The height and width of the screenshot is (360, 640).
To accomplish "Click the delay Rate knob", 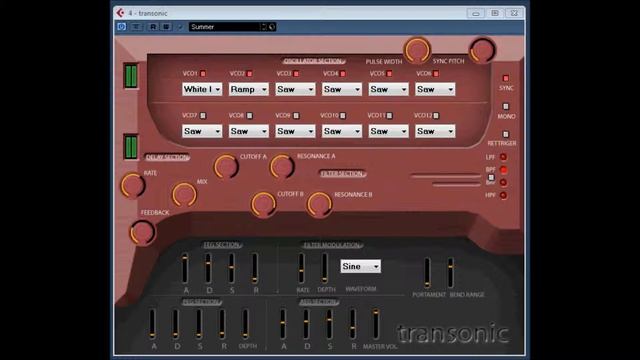I will [133, 186].
